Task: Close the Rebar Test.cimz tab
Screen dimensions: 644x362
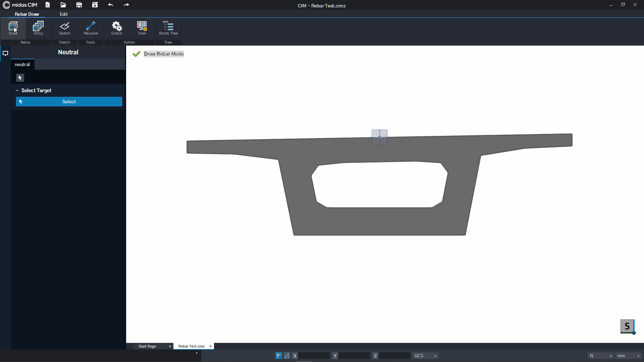Action: pyautogui.click(x=211, y=346)
